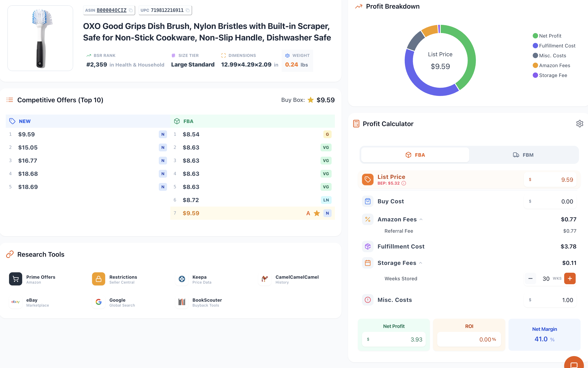
Task: Click the Net Profit value field
Action: [394, 339]
